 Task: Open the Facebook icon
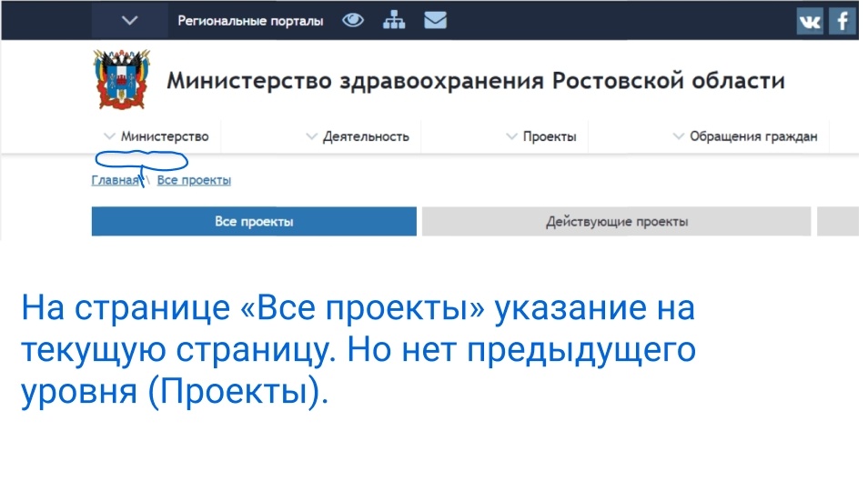[843, 21]
